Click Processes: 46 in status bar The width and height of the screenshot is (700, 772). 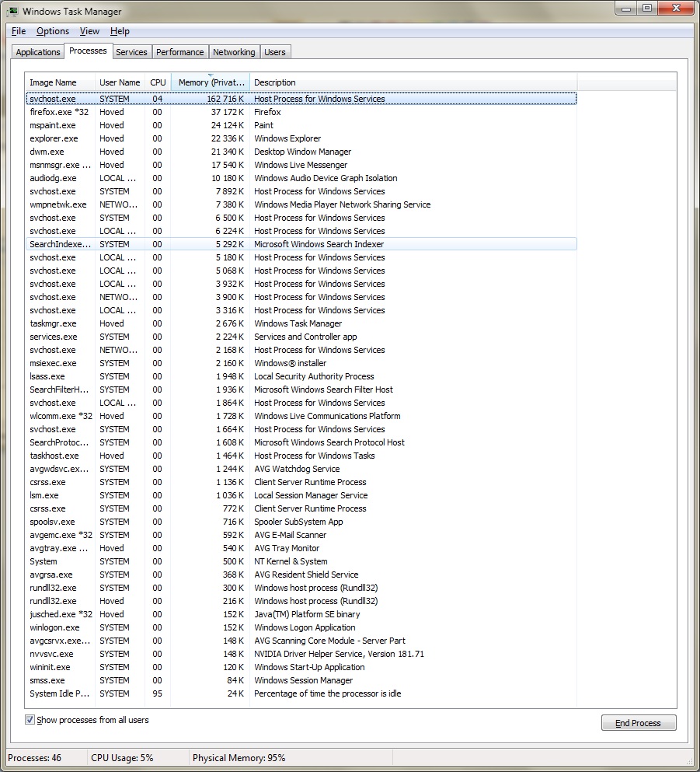[35, 758]
